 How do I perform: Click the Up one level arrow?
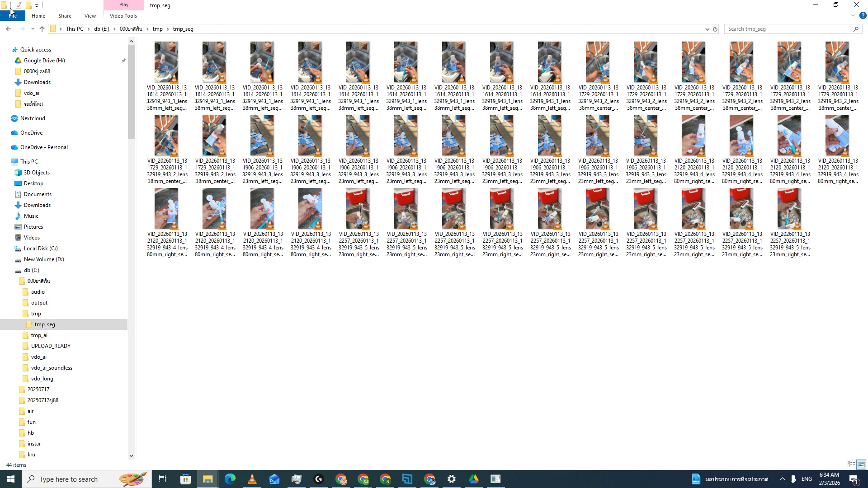coord(42,29)
